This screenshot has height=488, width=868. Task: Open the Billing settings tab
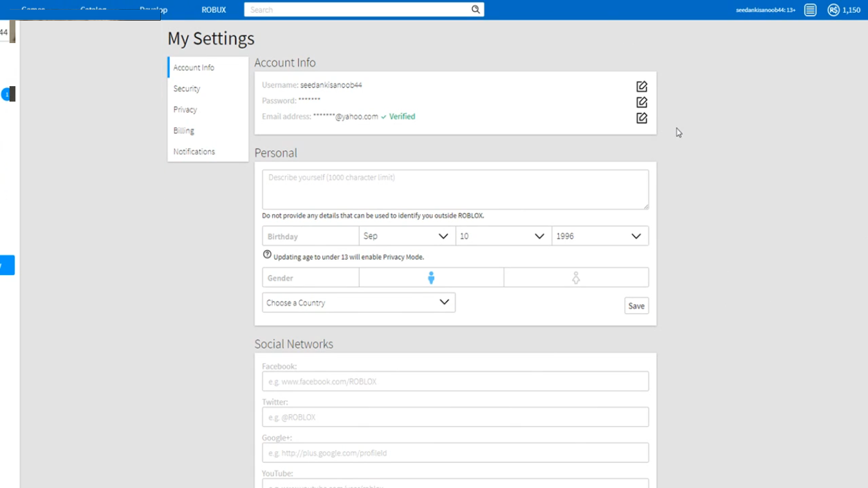(x=184, y=131)
